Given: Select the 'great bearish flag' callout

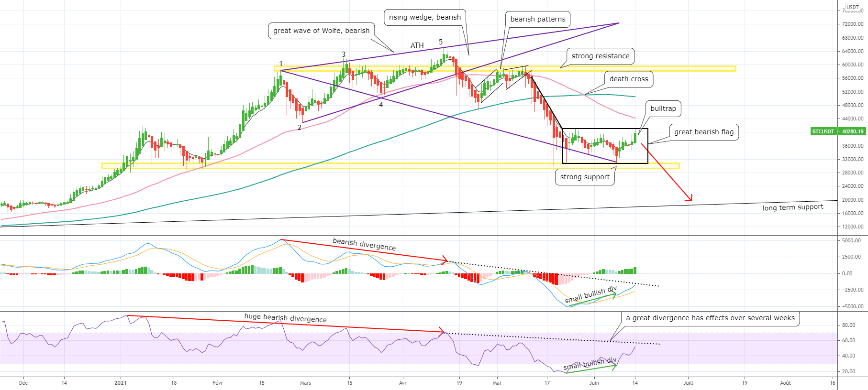Looking at the screenshot, I should coord(704,132).
